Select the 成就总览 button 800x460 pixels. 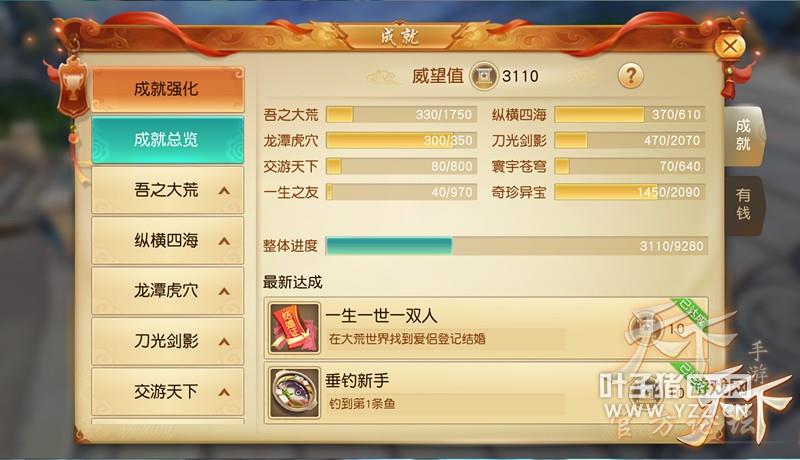tap(168, 139)
